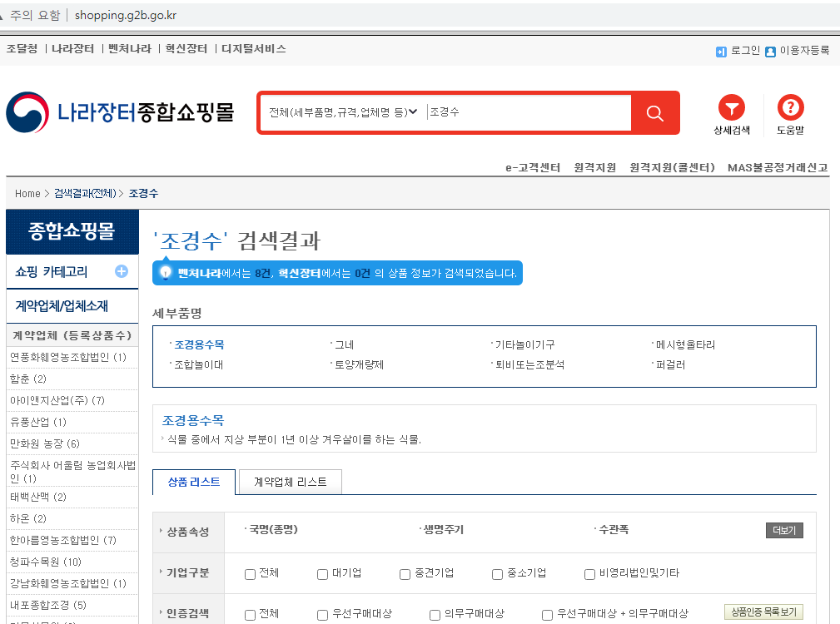Image resolution: width=840 pixels, height=624 pixels.
Task: Open the 원격지원 link
Action: pyautogui.click(x=594, y=167)
